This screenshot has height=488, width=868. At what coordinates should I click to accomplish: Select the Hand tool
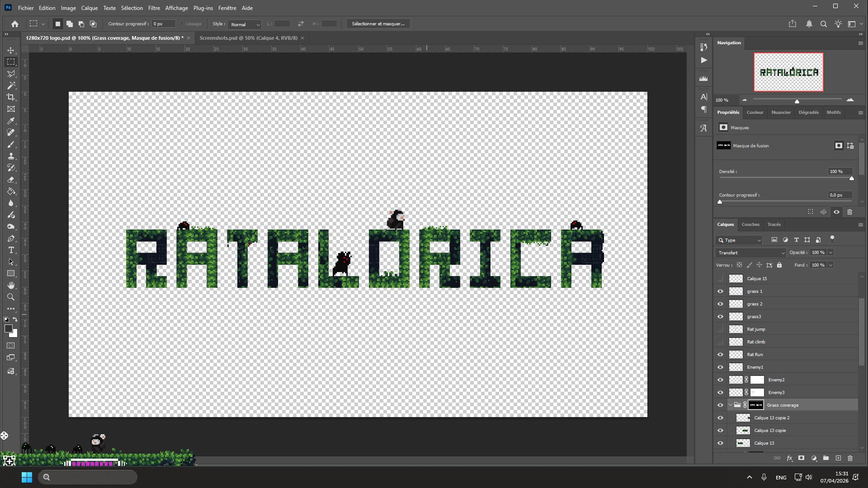click(x=11, y=286)
